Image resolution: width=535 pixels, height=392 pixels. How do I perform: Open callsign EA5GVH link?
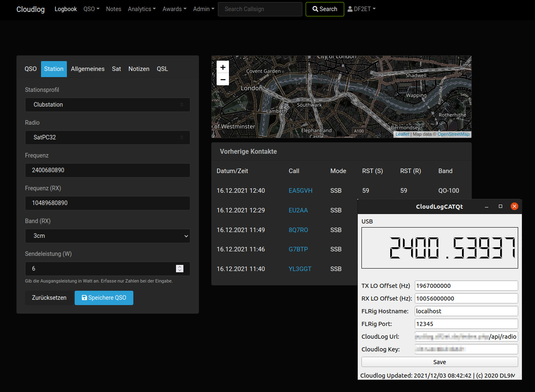(x=300, y=191)
